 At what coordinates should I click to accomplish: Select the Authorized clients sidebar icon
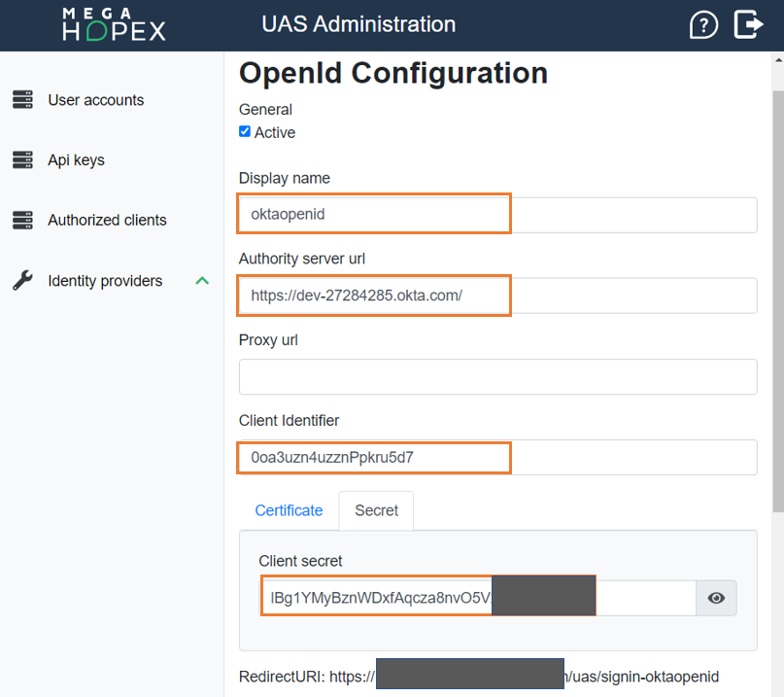23,220
